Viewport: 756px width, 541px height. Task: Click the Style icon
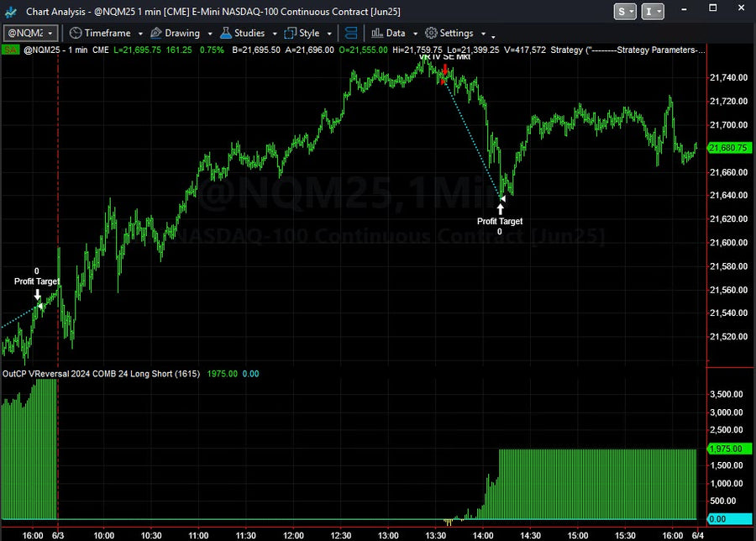(291, 34)
